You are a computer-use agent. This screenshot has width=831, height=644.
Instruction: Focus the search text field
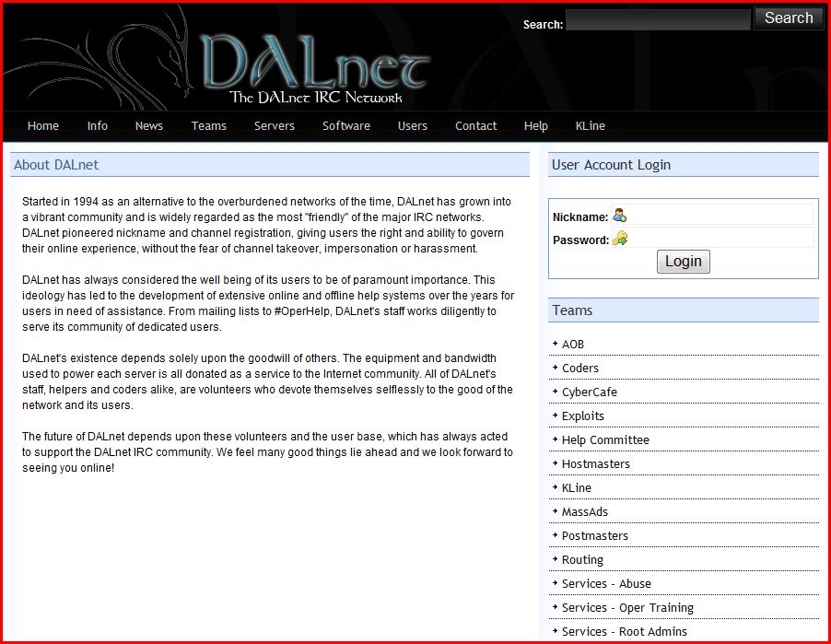(x=658, y=19)
